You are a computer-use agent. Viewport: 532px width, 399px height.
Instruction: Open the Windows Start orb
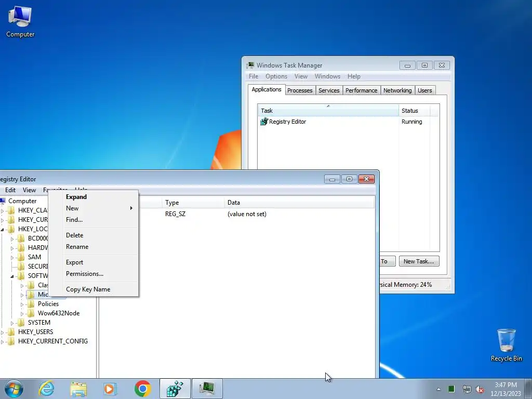[x=14, y=389]
